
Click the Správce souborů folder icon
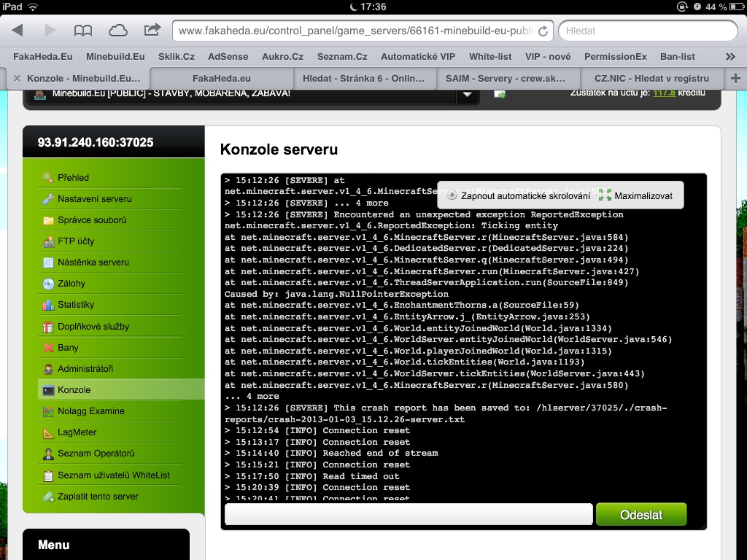48,220
